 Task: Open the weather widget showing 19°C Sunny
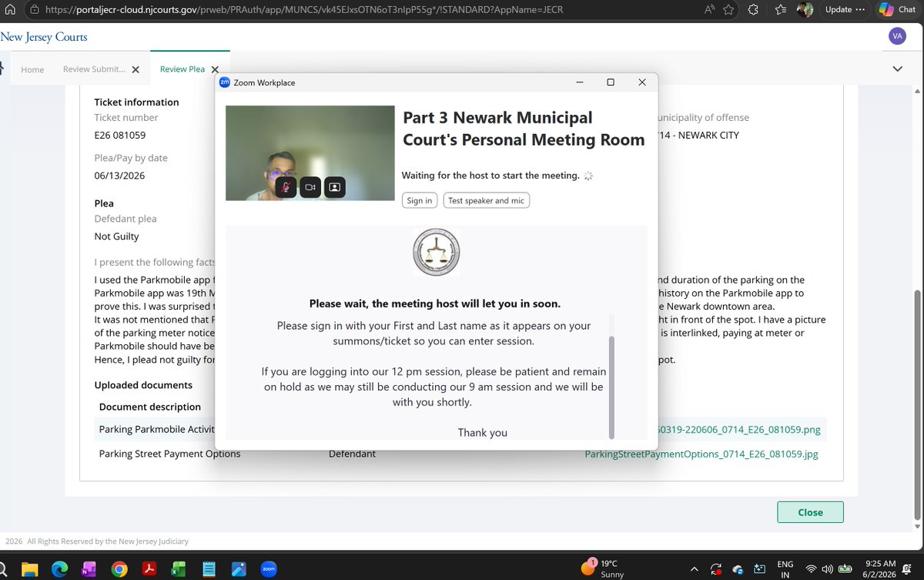603,568
